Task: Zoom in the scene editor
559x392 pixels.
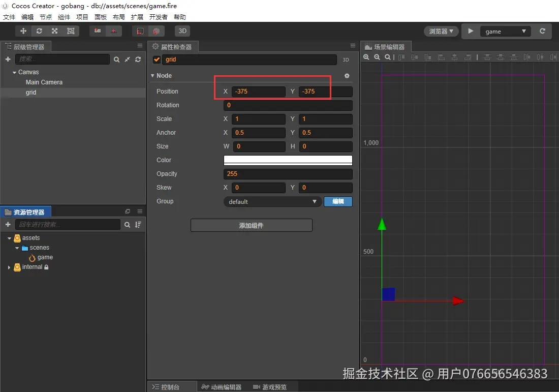Action: click(366, 57)
